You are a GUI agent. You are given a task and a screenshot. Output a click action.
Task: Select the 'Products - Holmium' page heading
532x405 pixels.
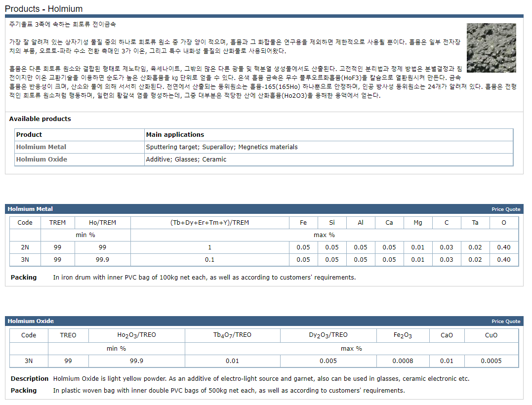point(44,9)
